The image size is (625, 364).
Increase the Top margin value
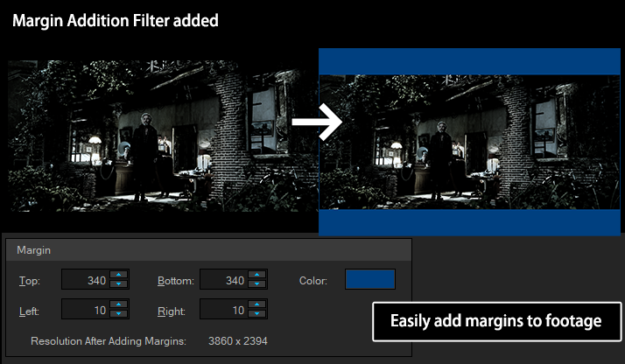(x=119, y=275)
